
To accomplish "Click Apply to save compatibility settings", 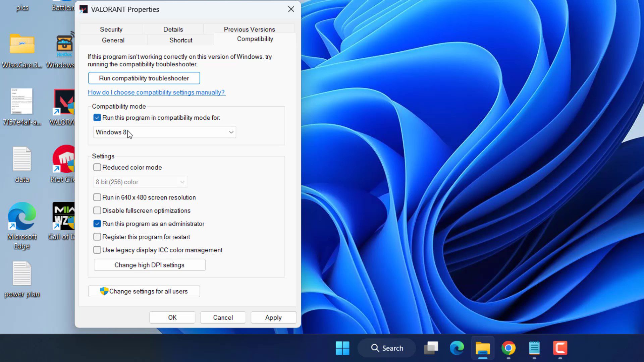I will (x=273, y=317).
